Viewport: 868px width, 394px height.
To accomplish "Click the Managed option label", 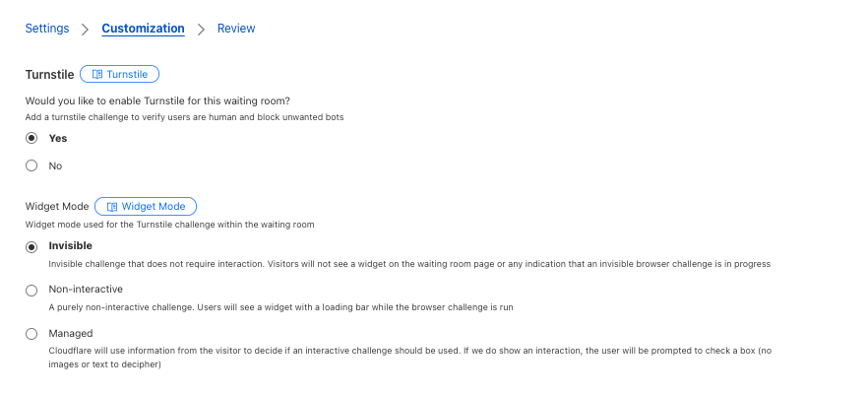I will tap(70, 333).
